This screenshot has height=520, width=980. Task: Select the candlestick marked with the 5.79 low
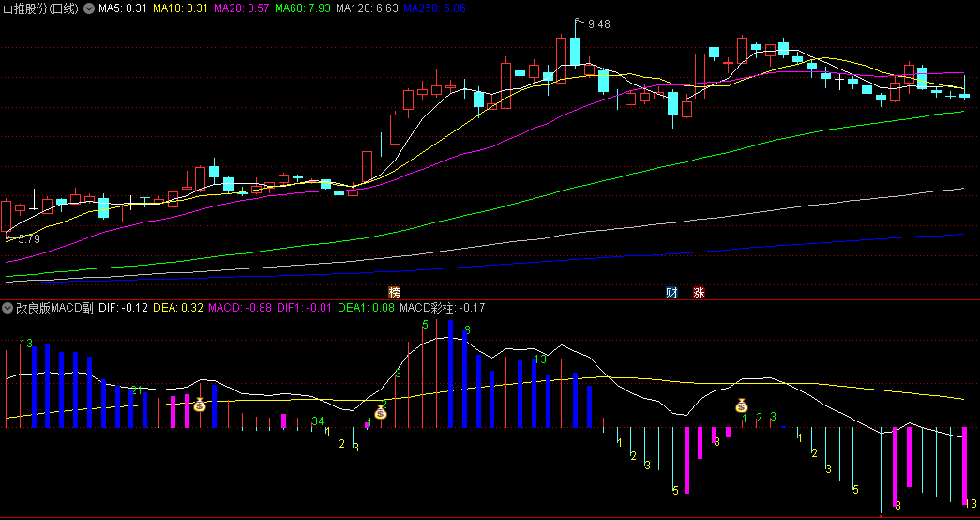point(7,217)
